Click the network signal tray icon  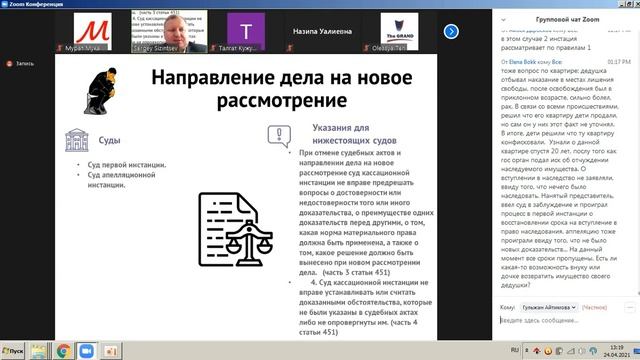(x=571, y=351)
